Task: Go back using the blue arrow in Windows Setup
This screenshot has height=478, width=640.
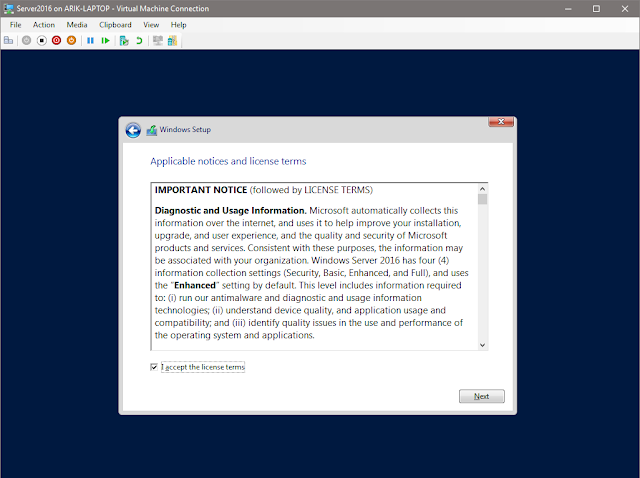Action: 133,130
